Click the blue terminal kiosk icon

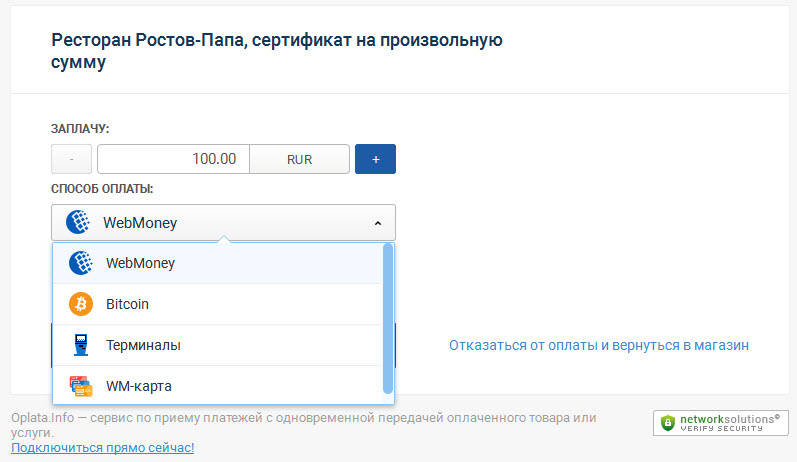[x=81, y=345]
